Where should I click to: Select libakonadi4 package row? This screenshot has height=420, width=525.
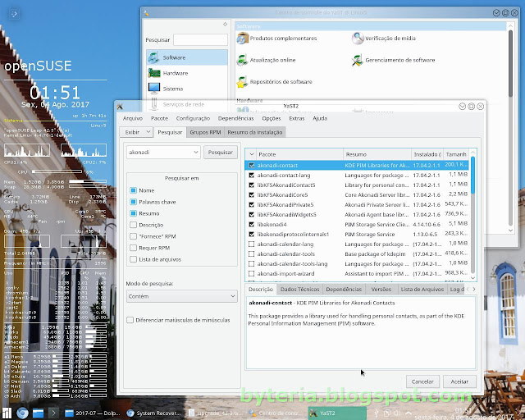coord(357,225)
